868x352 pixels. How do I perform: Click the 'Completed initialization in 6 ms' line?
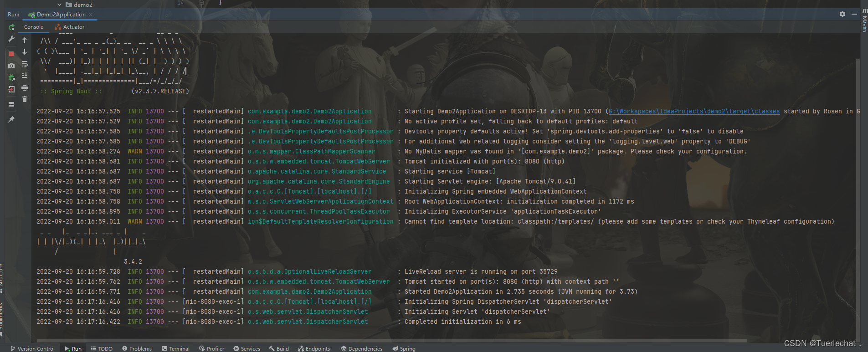[x=462, y=321]
